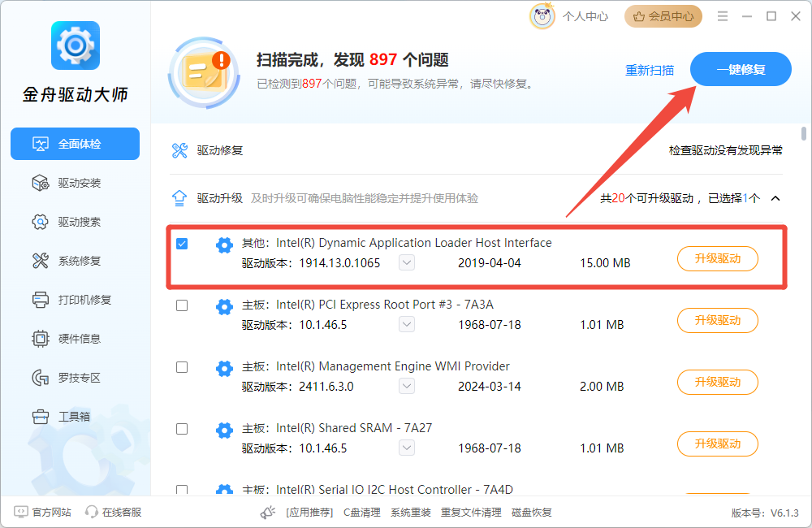Click the scan result clipboard warning icon
Image resolution: width=812 pixels, height=528 pixels.
(205, 73)
